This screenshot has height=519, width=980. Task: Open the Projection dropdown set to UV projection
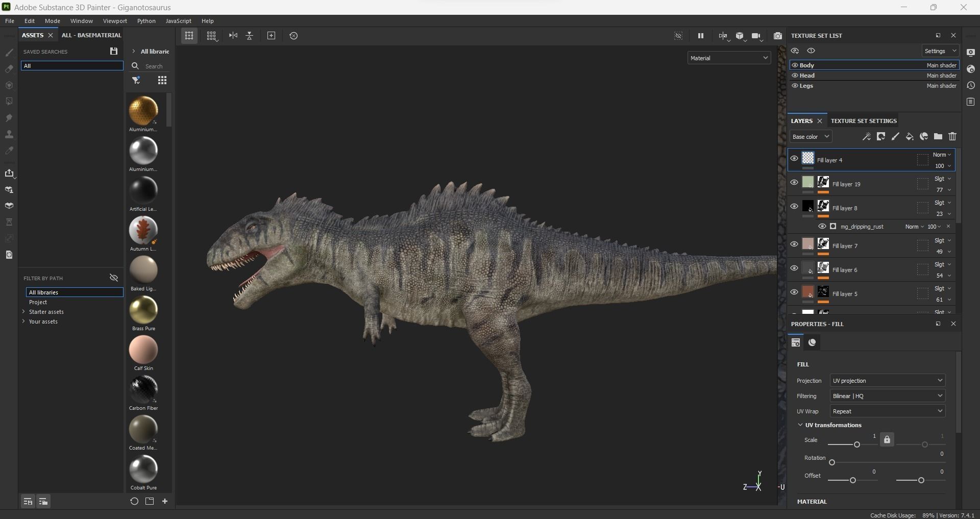click(x=888, y=381)
